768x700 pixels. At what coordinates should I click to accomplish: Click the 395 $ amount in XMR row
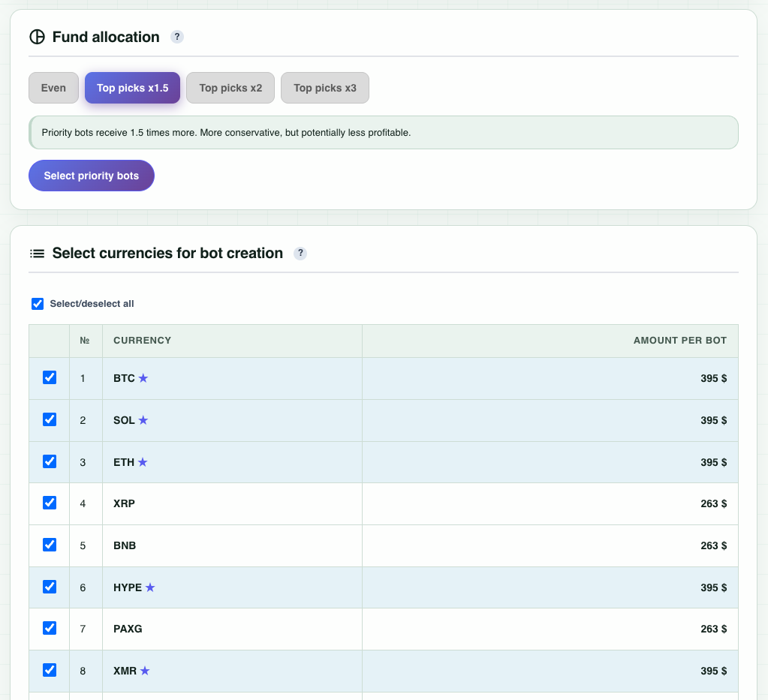[714, 671]
